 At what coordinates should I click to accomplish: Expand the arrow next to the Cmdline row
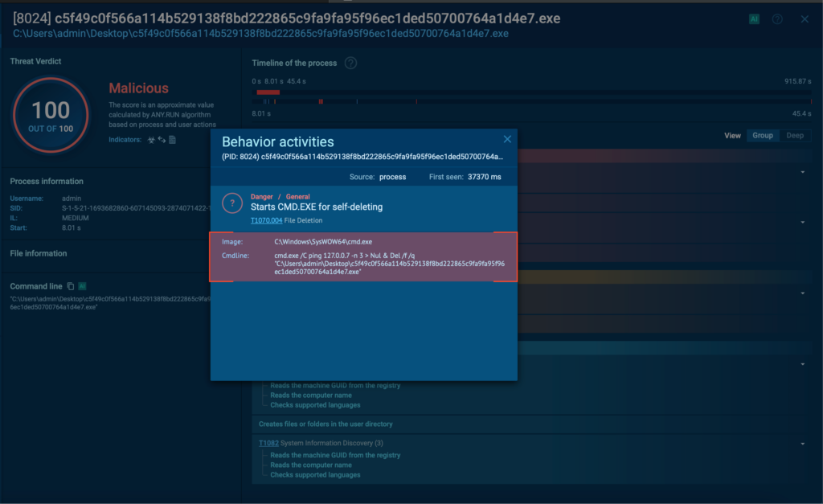point(803,293)
